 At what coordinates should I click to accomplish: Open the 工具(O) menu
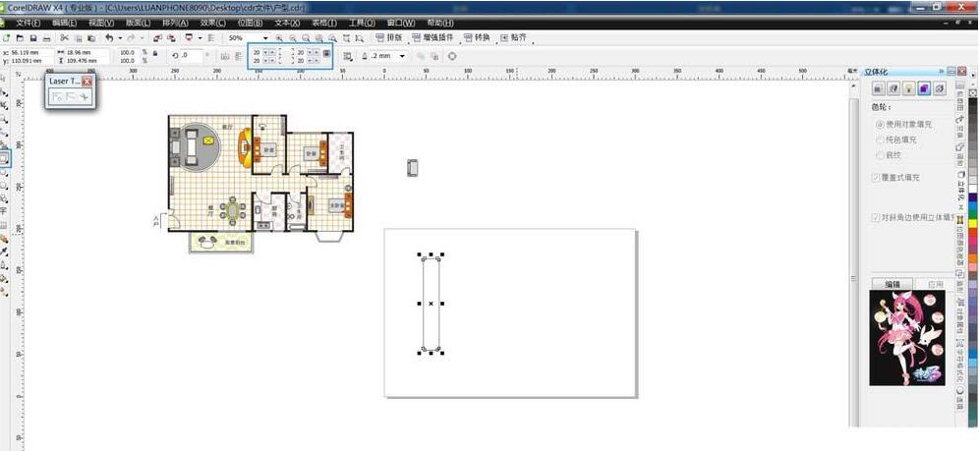362,23
